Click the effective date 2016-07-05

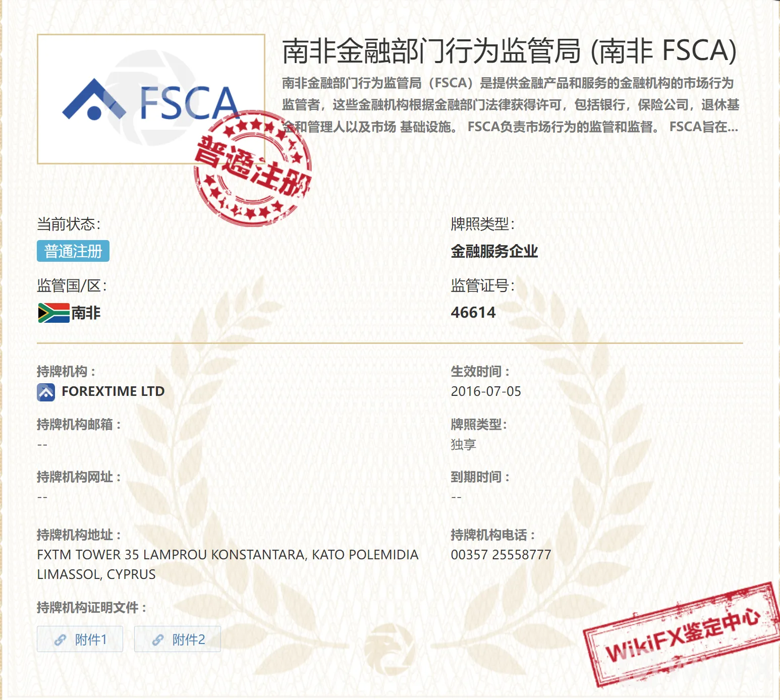coord(486,391)
